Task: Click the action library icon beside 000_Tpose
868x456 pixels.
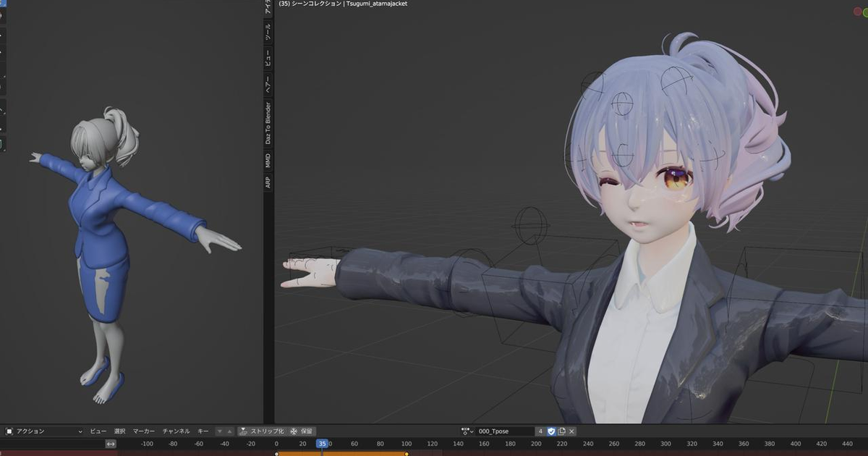Action: point(465,431)
